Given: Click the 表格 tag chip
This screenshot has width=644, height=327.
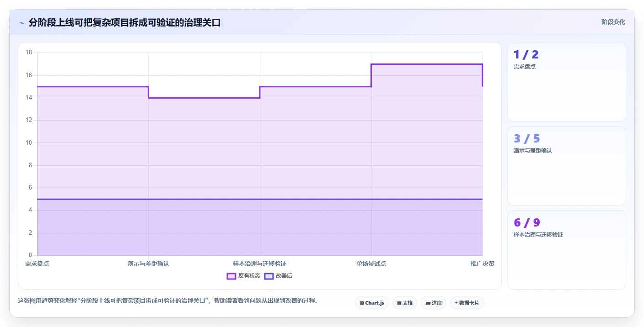Looking at the screenshot, I should coord(405,303).
